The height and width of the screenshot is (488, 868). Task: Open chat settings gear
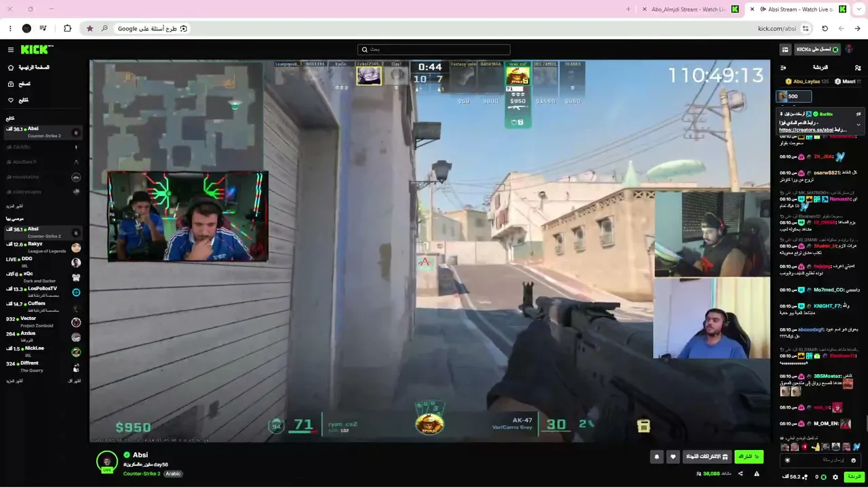pyautogui.click(x=835, y=477)
